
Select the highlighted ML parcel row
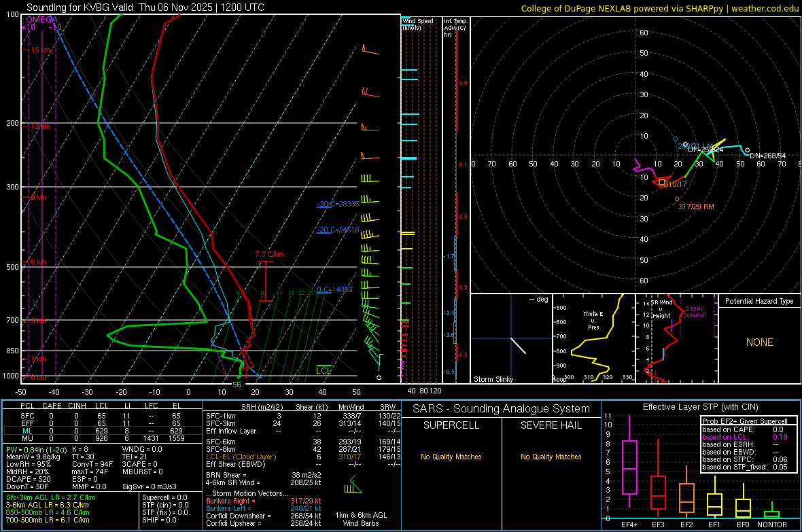pos(102,431)
